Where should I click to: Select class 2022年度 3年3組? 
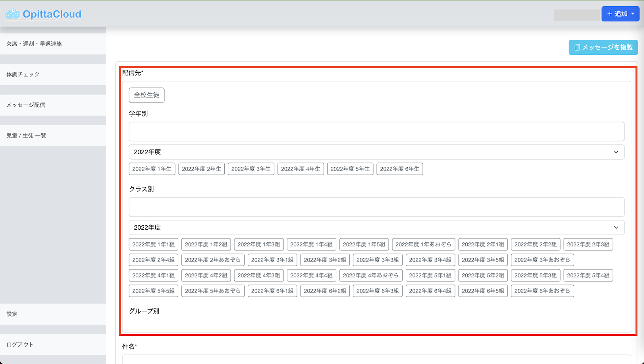tap(378, 260)
